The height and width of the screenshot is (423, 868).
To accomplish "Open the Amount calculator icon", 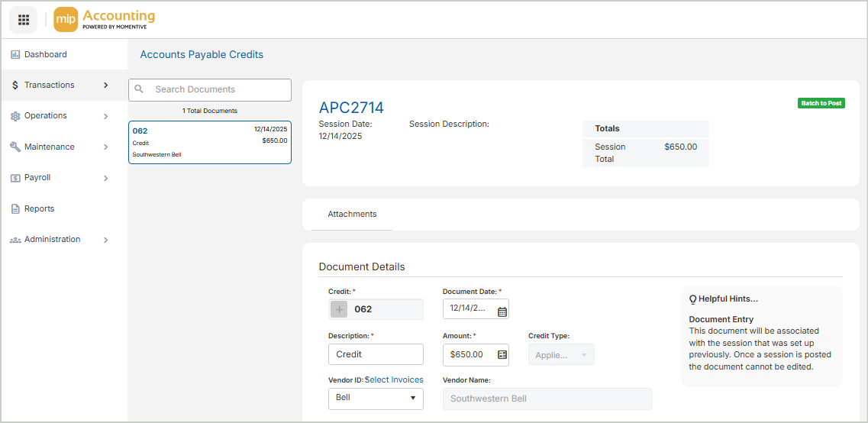I will [x=502, y=354].
